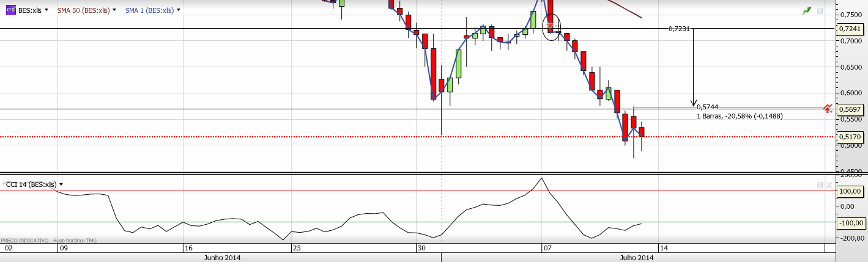
Task: Click the date label 30 on the time axis
Action: 421,249
